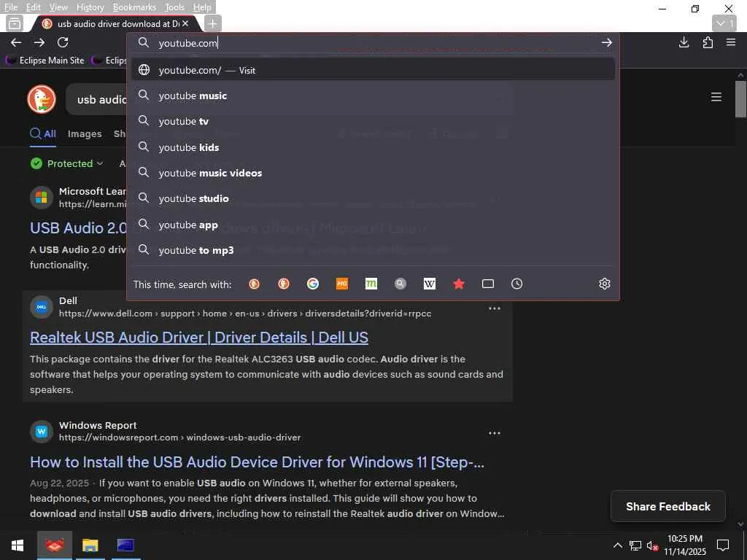This screenshot has width=747, height=560.
Task: Click the go arrow in the address bar
Action: pyautogui.click(x=606, y=42)
